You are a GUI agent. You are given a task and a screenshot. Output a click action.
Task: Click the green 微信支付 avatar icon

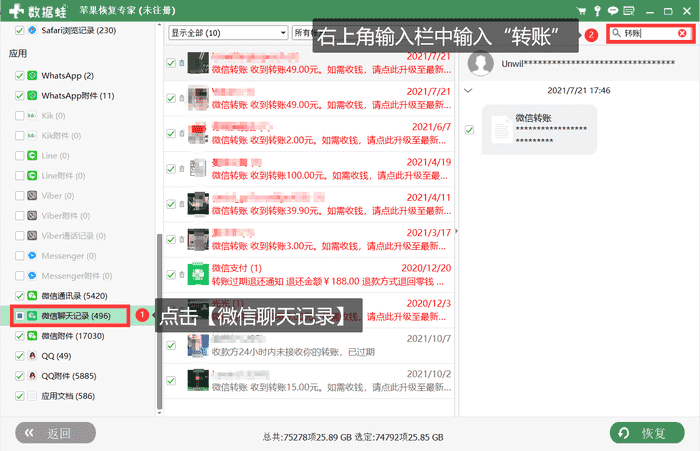point(198,274)
